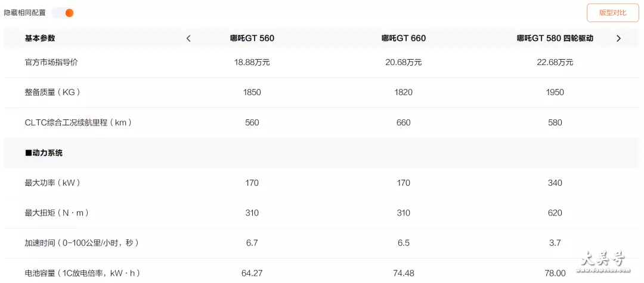Viewport: 644px width, 283px height.
Task: Toggle the 隐藏相同配置 switch
Action: click(63, 13)
